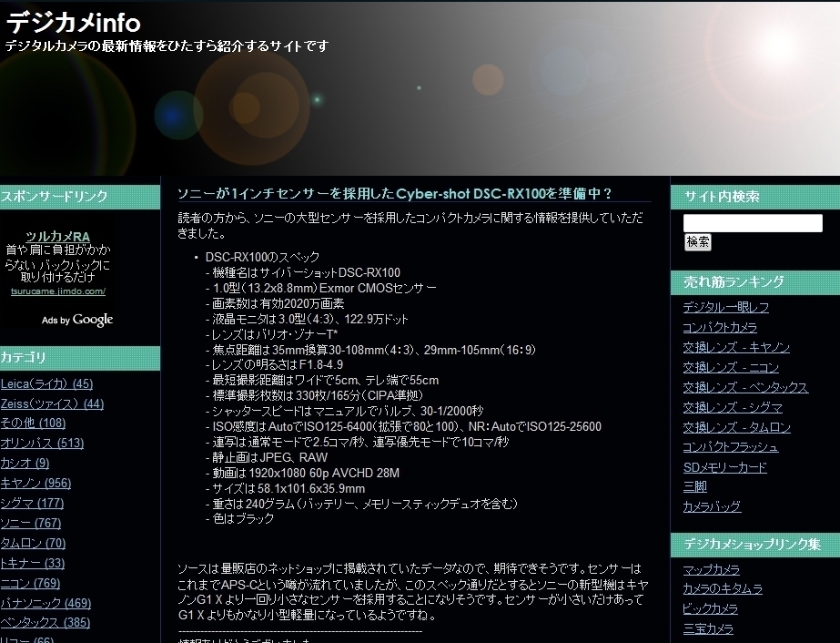Open the 交換レンズ - キヤノン ranking link
Image resolution: width=840 pixels, height=643 pixels.
[x=736, y=348]
